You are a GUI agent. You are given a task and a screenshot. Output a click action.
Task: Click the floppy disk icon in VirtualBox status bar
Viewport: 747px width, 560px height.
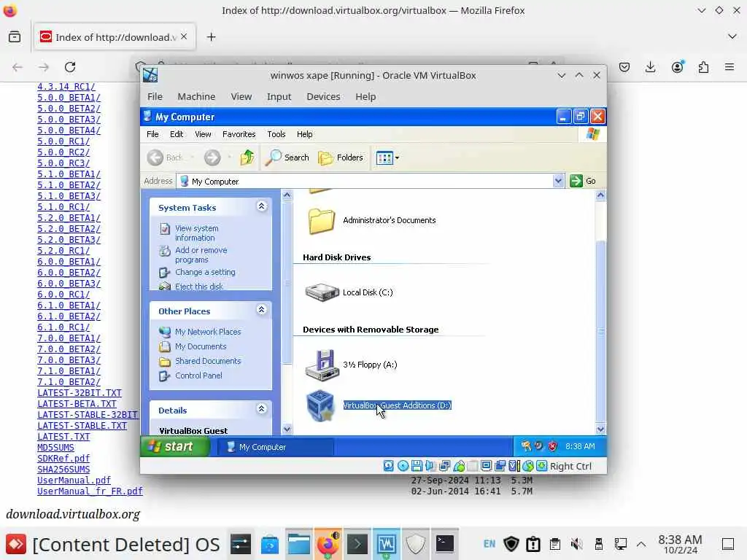click(x=417, y=466)
